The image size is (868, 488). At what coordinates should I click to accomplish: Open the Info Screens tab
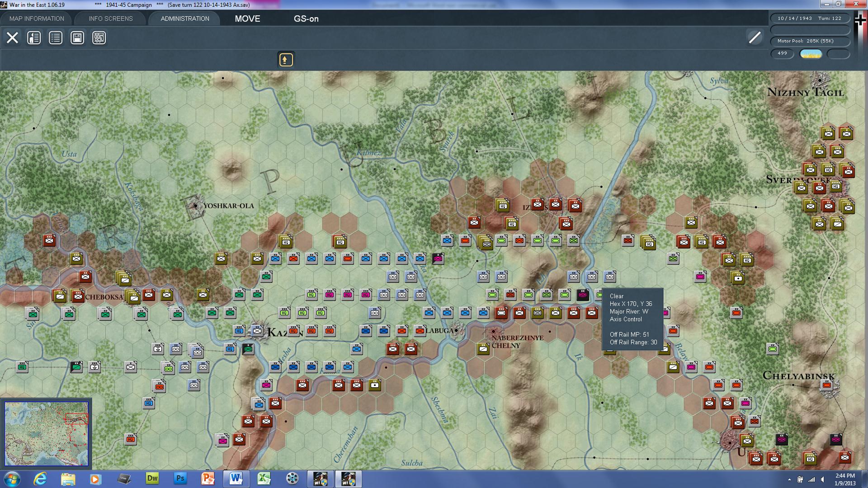click(111, 19)
